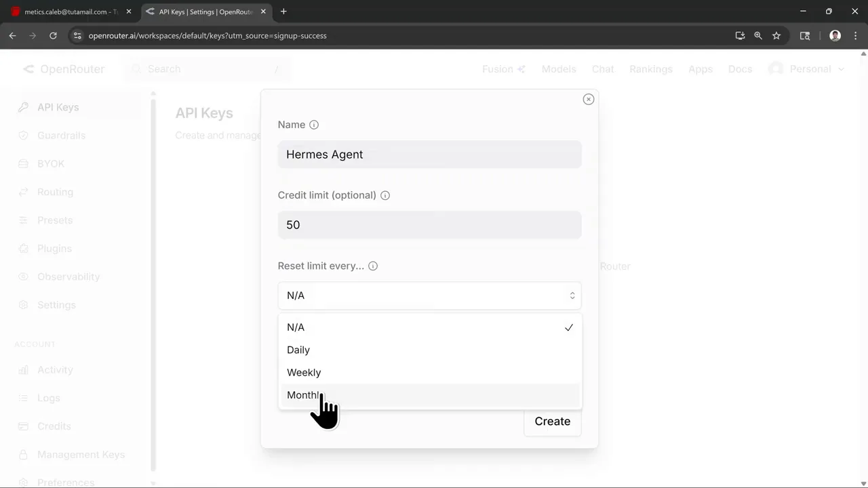Edit the Credit limit field showing 50
Screen dimensions: 868x488
pyautogui.click(x=429, y=225)
